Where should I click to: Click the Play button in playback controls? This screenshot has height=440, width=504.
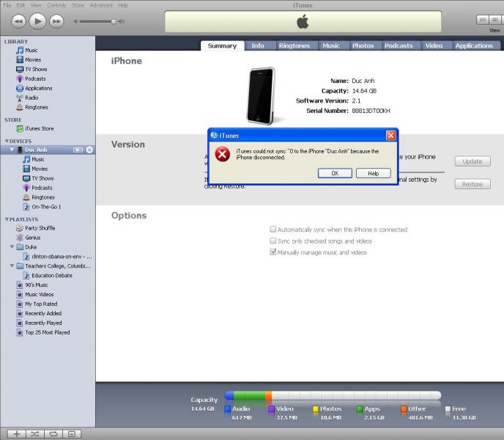pyautogui.click(x=37, y=21)
